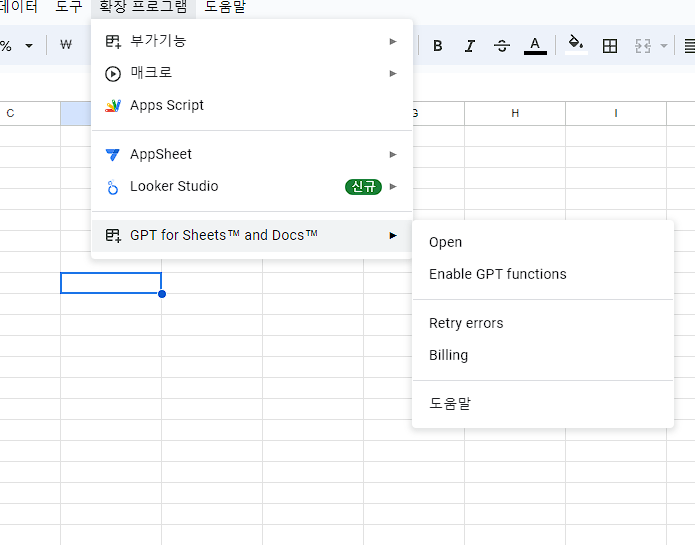Screen dimensions: 695x545
Task: Open the AppSheet submenu
Action: tap(252, 154)
